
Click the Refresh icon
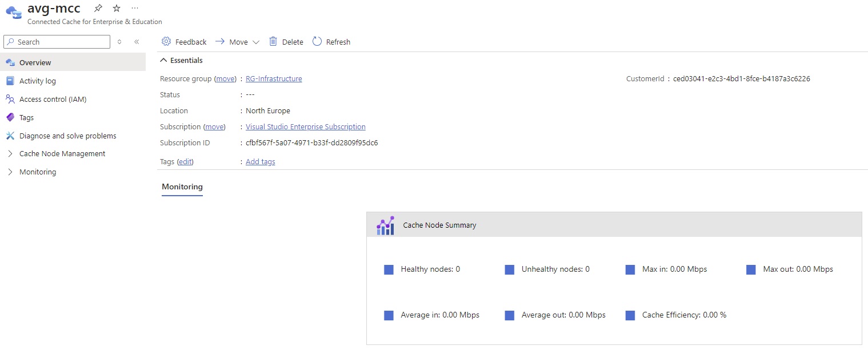[x=317, y=41]
